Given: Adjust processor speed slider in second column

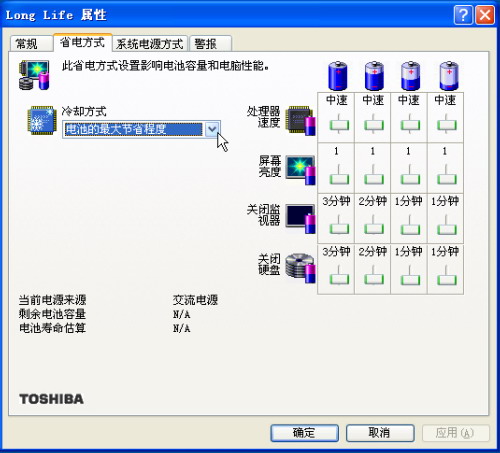Looking at the screenshot, I should pos(374,125).
